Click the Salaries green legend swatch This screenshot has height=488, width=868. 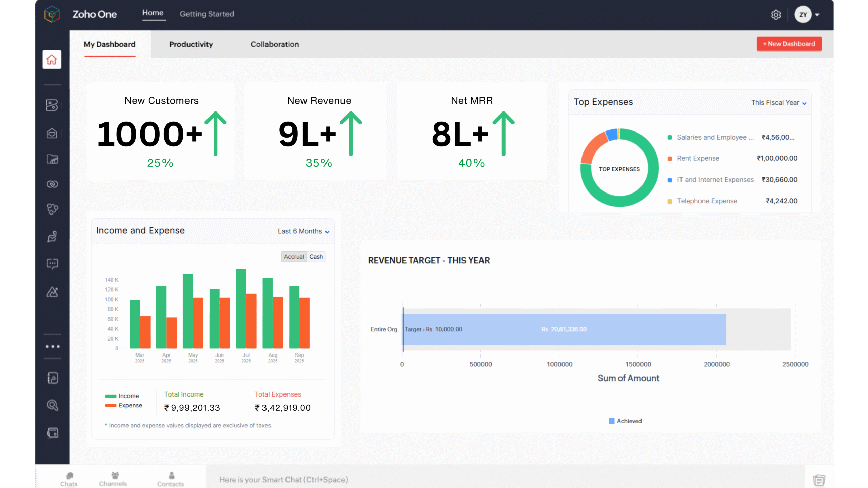click(670, 137)
